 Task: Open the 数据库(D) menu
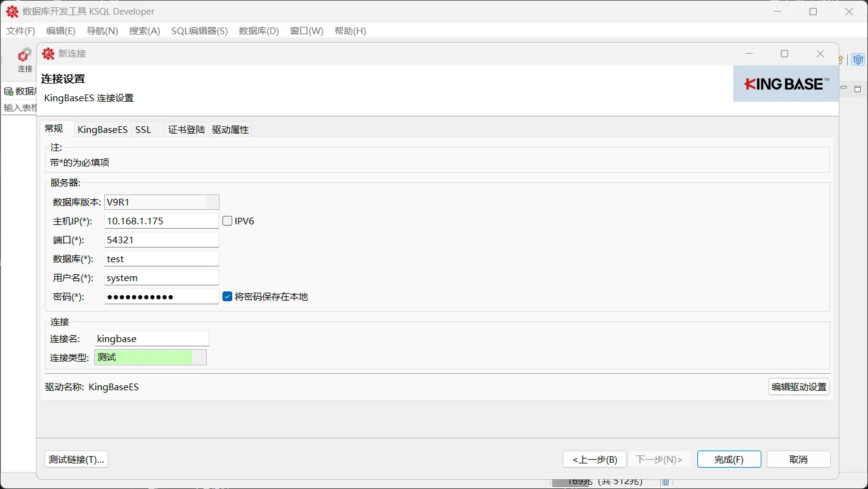[258, 31]
